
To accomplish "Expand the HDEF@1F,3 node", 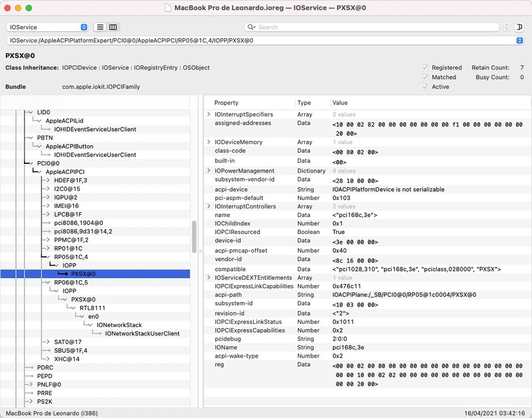I will click(48, 180).
